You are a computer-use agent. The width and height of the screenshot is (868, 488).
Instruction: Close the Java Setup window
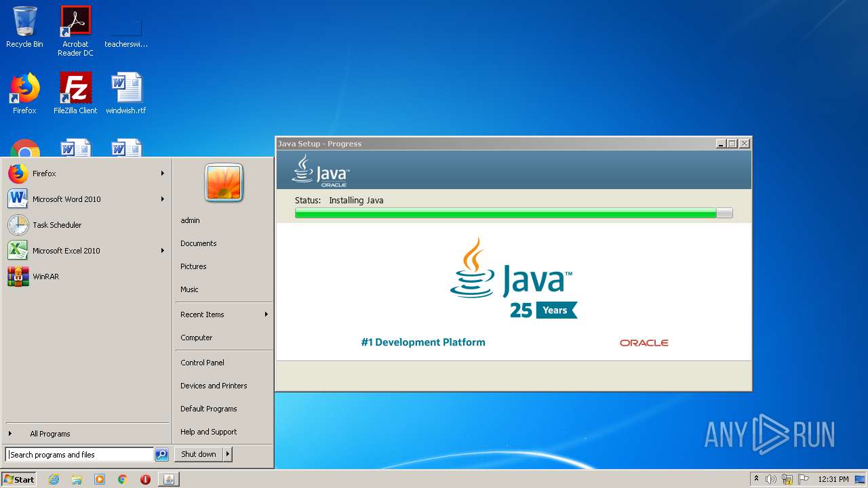pyautogui.click(x=745, y=144)
